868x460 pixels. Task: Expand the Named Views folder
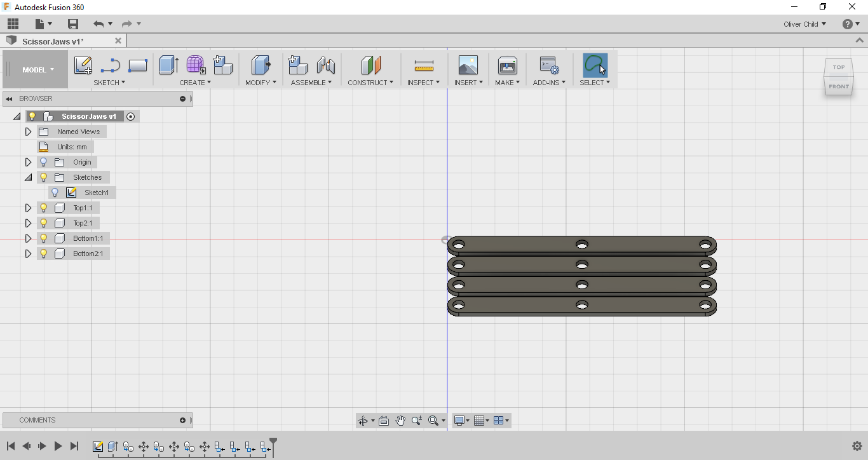pyautogui.click(x=28, y=132)
